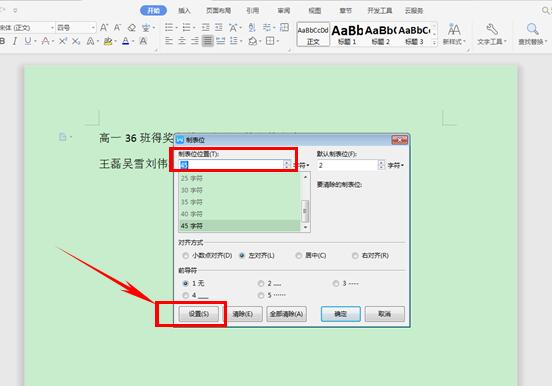Screen dimensions: 552x386
Task: Click the numbered list icon
Action: pos(186,27)
